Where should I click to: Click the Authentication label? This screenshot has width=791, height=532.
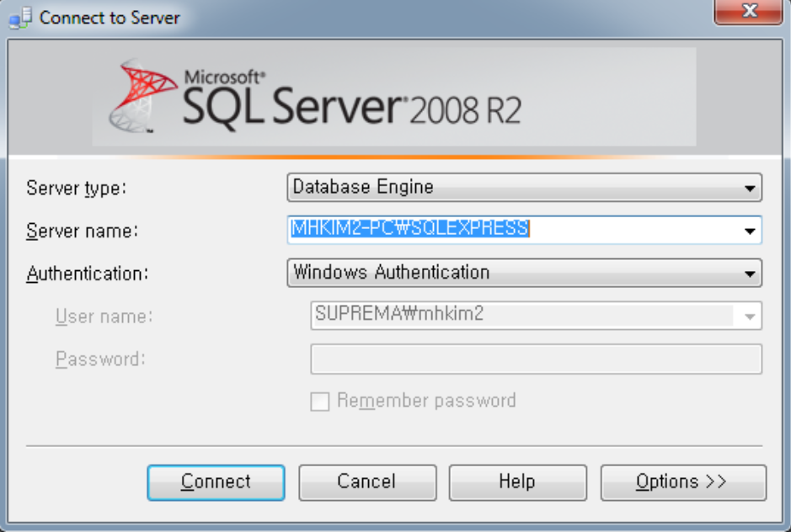tap(88, 274)
